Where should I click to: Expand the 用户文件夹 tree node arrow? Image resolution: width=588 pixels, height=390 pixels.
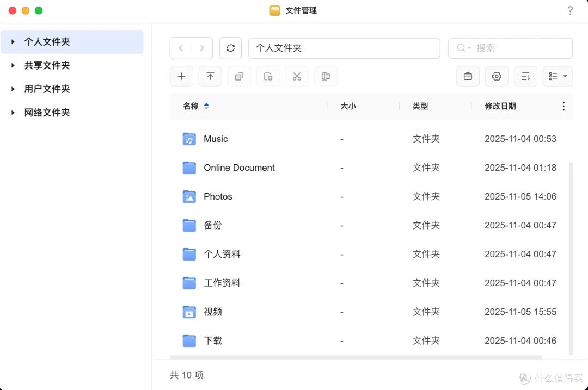click(x=13, y=89)
